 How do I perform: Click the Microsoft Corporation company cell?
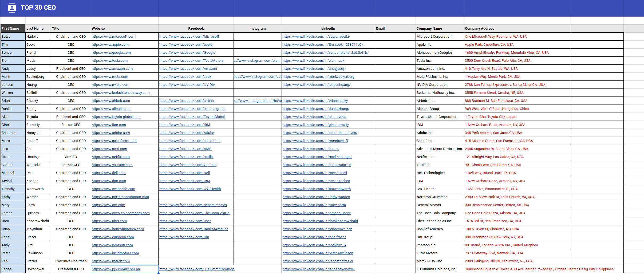pyautogui.click(x=440, y=37)
